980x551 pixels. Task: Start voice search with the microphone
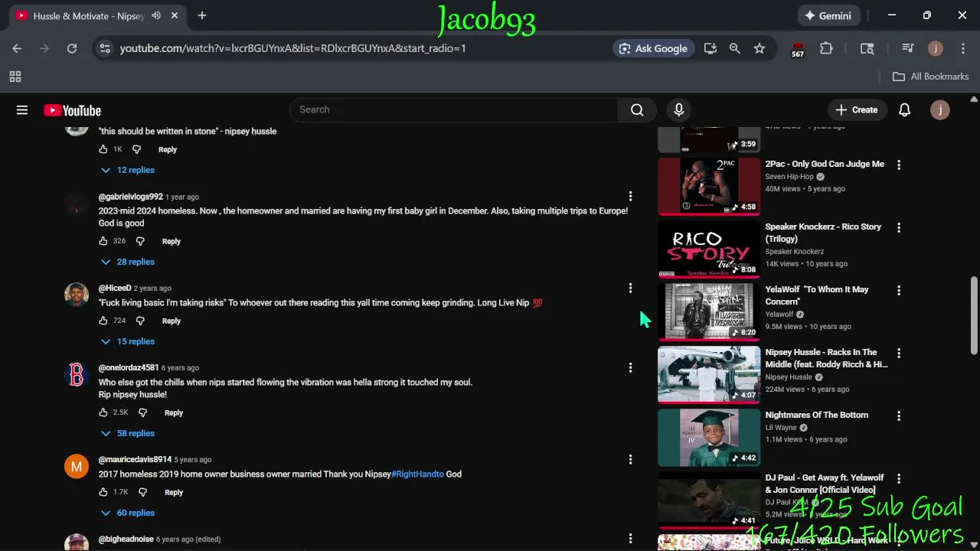[x=678, y=110]
